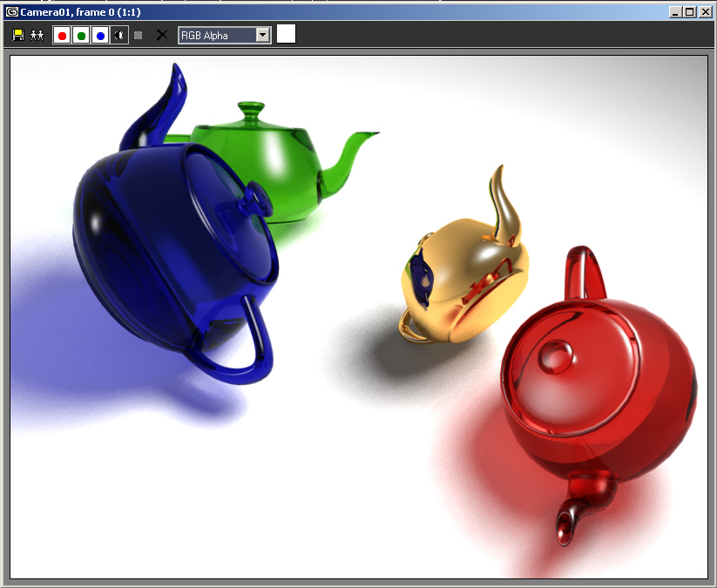Toggle the blue channel display

[100, 35]
